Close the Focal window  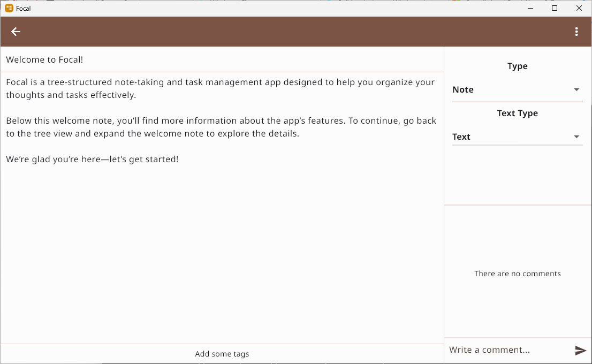coord(579,8)
